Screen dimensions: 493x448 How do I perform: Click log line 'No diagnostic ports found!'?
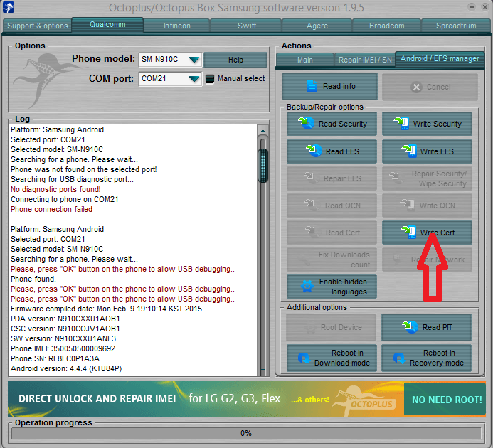coord(55,189)
